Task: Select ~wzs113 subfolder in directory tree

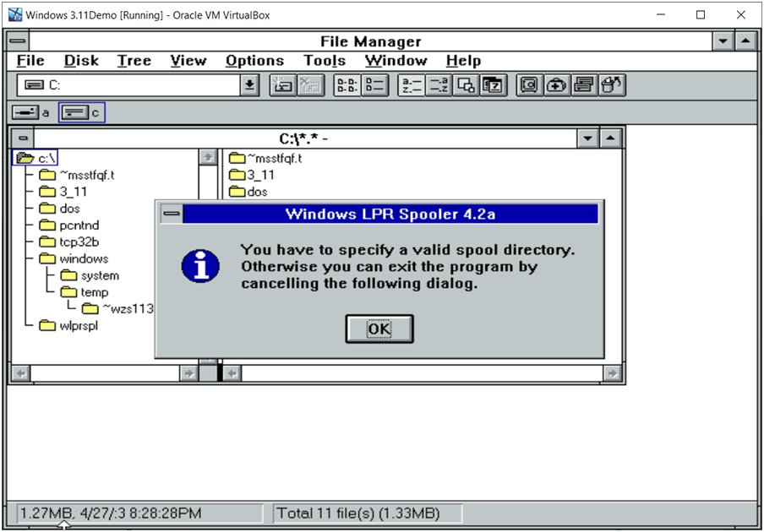Action: point(117,308)
